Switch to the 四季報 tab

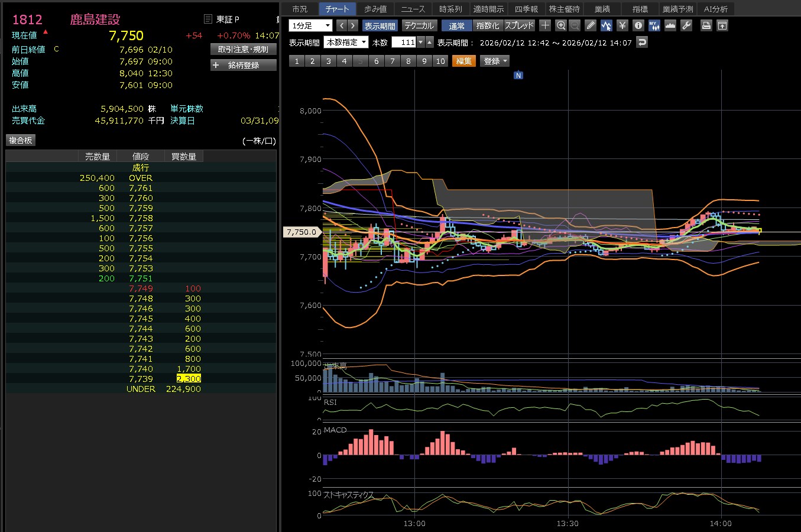526,9
